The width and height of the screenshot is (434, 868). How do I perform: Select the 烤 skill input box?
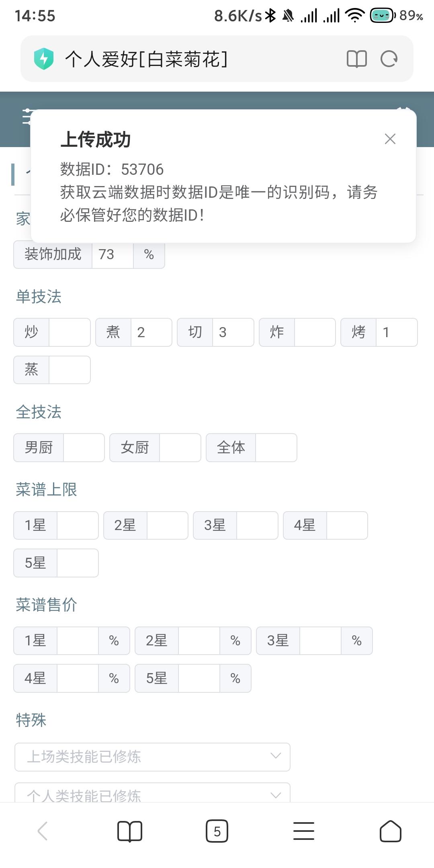(x=396, y=332)
